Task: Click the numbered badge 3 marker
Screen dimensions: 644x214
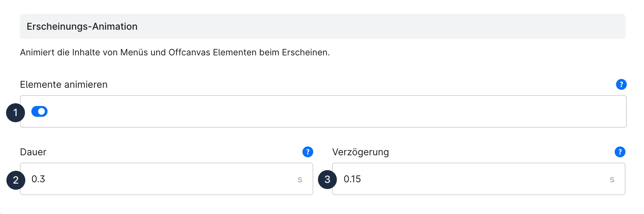Action: [x=327, y=180]
